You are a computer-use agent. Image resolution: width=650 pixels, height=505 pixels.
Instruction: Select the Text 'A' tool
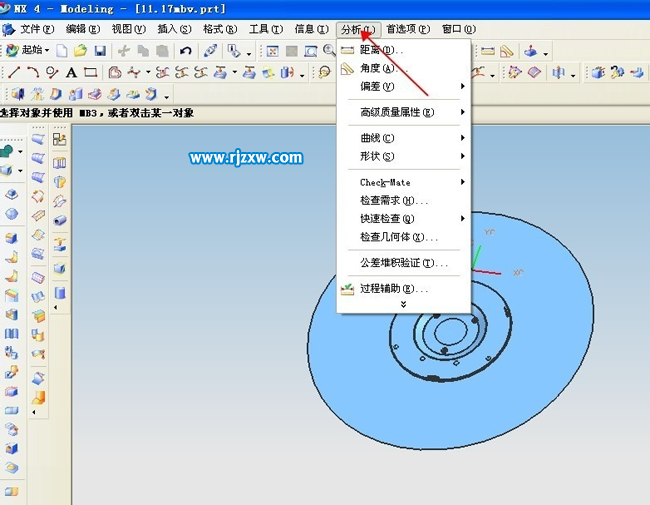click(x=71, y=73)
